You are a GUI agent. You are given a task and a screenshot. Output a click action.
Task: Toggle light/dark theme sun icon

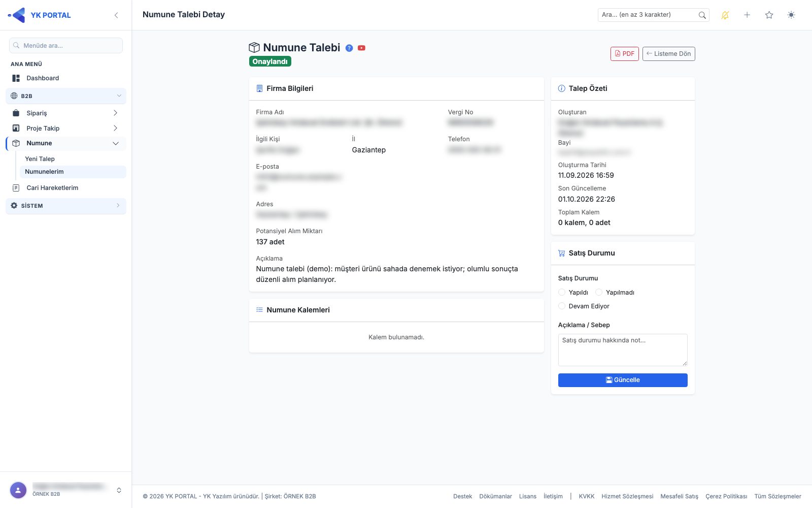click(791, 15)
